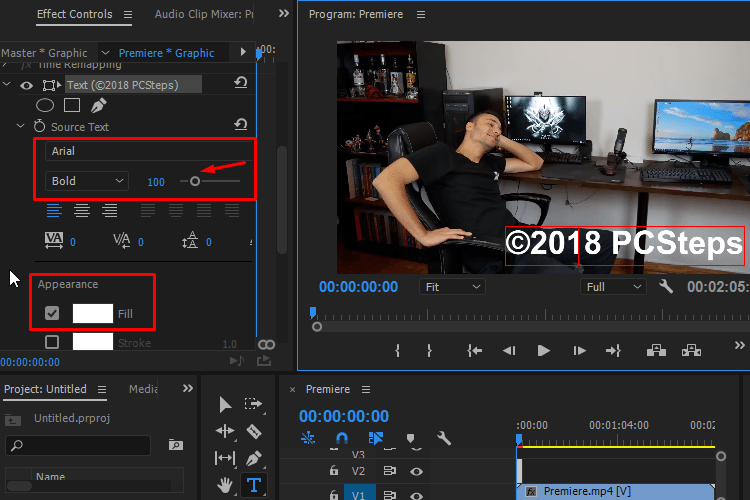The width and height of the screenshot is (750, 500).
Task: Click the font size slider handle
Action: point(195,181)
